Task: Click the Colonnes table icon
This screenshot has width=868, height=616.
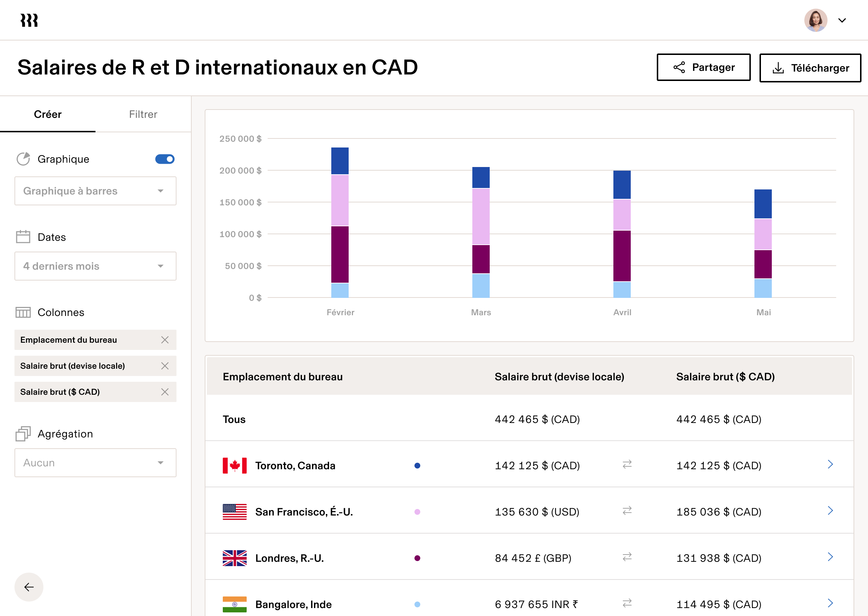Action: 23,312
